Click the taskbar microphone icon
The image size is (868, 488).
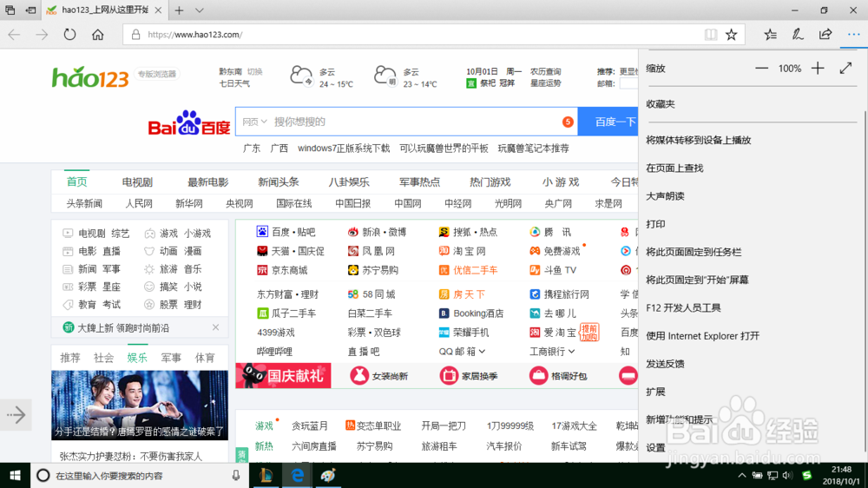coord(236,475)
